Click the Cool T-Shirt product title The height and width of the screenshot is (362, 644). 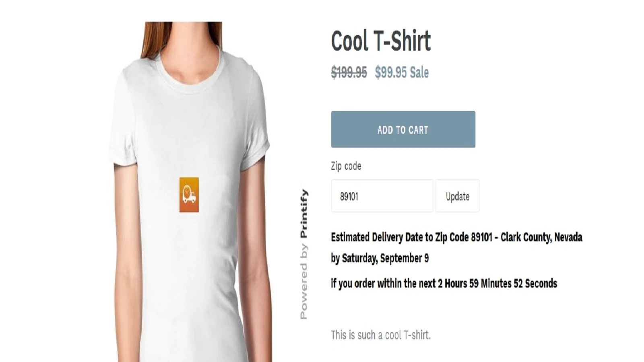(x=381, y=41)
